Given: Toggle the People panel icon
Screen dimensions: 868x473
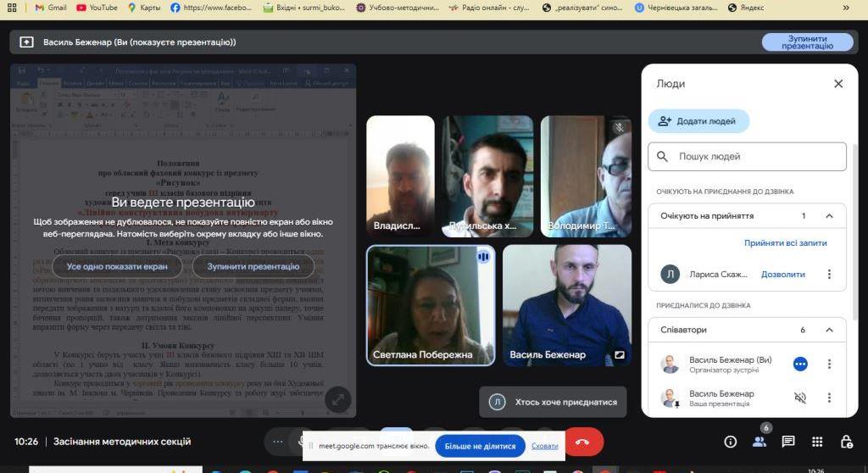Looking at the screenshot, I should pos(759,442).
